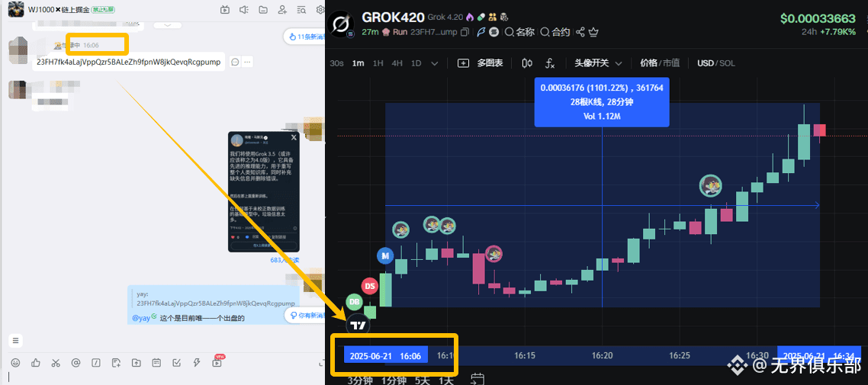Click the reply bubble icon beside the address message
Screen dimensions: 868x385
point(235,62)
